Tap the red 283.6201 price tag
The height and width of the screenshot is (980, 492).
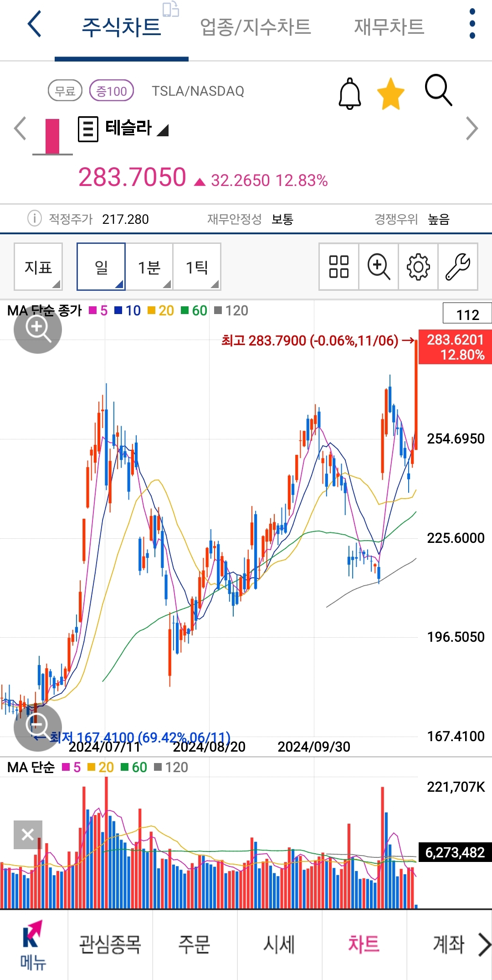[455, 347]
